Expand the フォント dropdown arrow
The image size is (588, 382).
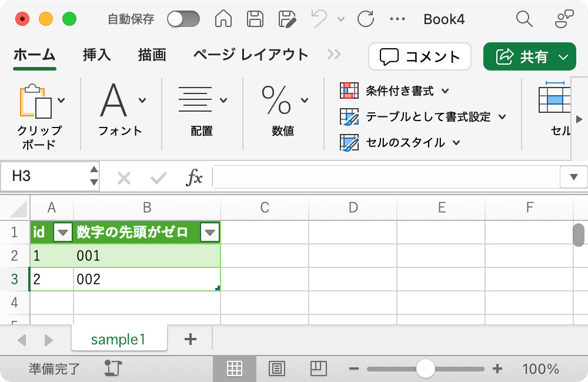[142, 100]
